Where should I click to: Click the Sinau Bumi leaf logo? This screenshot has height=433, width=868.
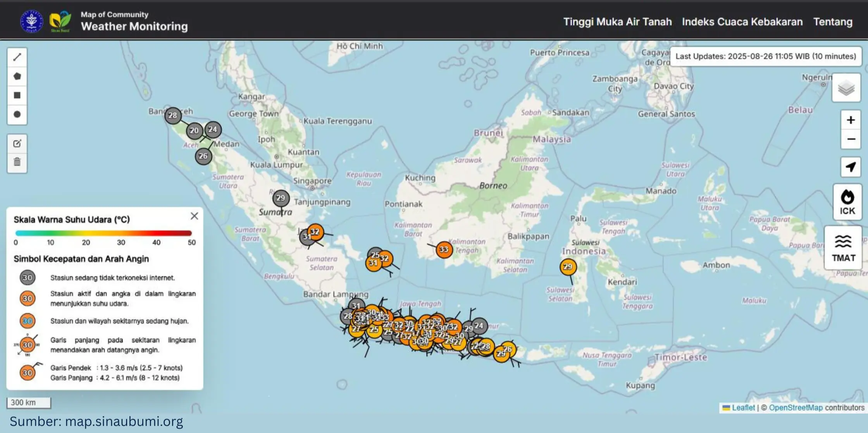[60, 21]
